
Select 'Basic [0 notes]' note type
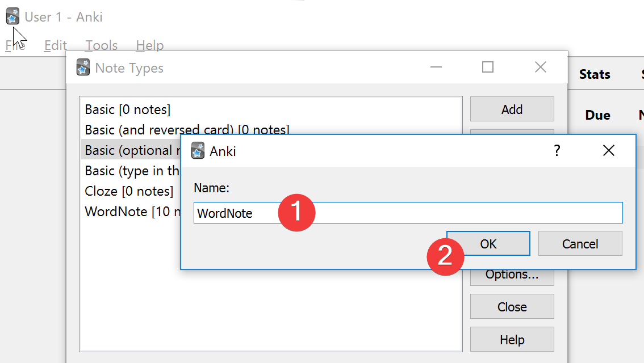click(x=271, y=109)
